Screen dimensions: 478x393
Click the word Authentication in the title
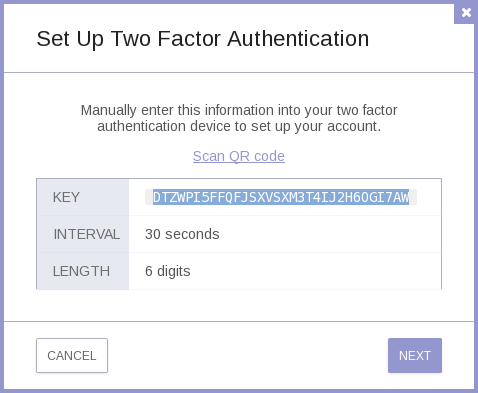pos(298,39)
